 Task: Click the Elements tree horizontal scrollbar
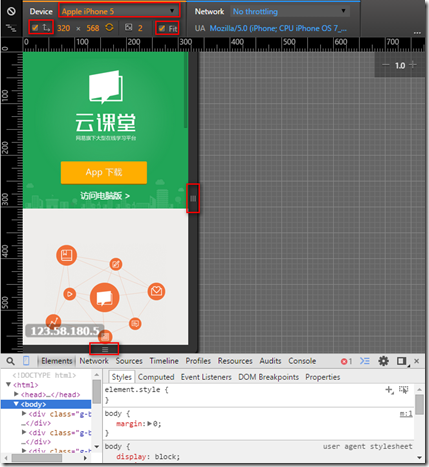37,458
